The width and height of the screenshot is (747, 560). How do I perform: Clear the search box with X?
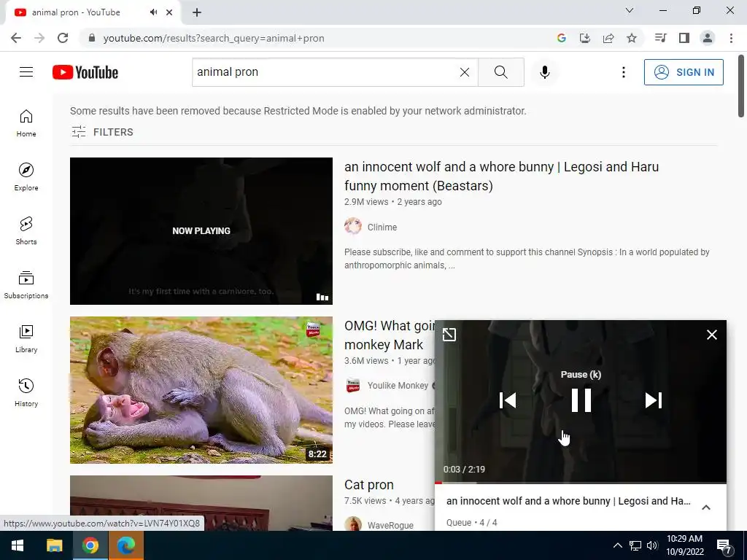pos(465,72)
